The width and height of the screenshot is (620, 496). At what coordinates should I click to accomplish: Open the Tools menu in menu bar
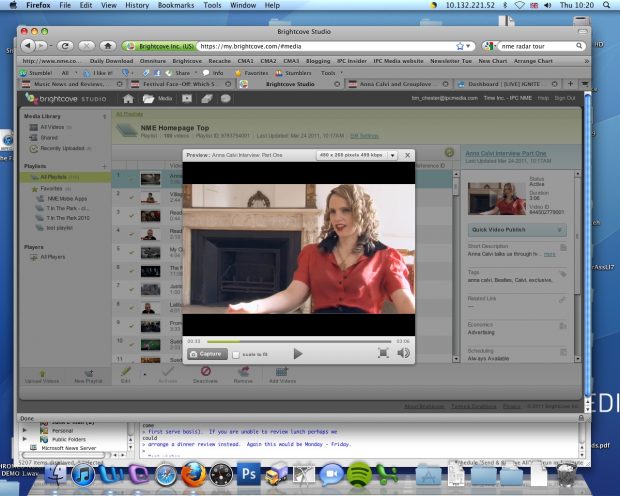[x=212, y=5]
